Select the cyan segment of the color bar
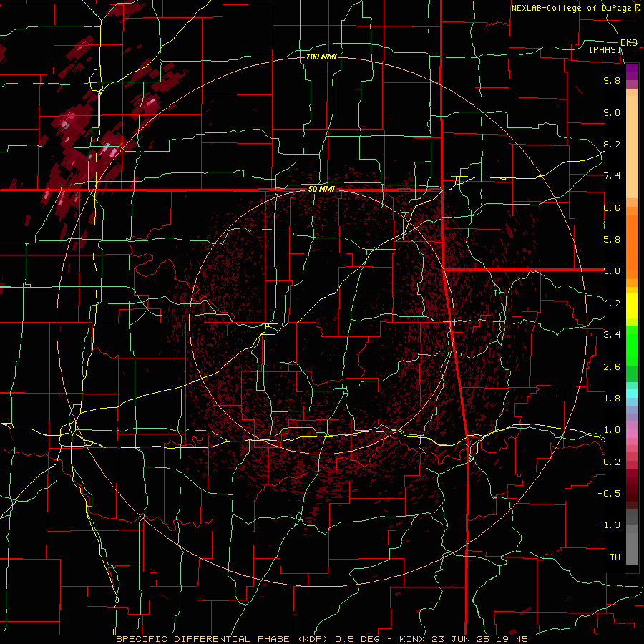The height and width of the screenshot is (644, 644). pos(632,394)
